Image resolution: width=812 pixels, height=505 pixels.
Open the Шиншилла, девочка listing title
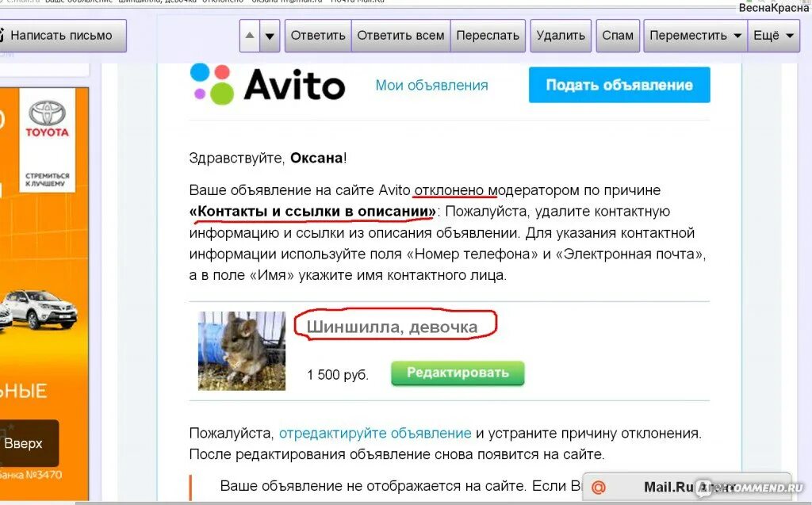point(392,327)
